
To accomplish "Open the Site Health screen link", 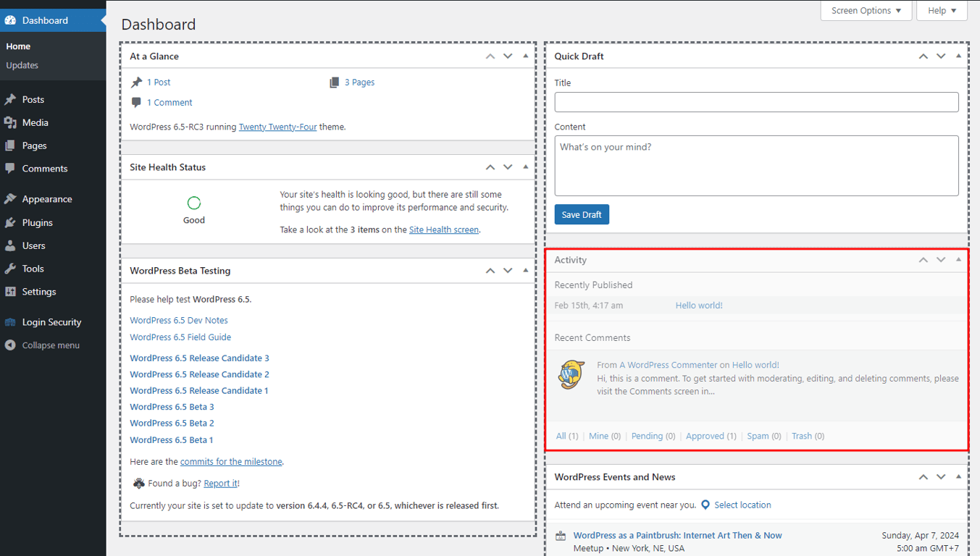I will (x=443, y=229).
